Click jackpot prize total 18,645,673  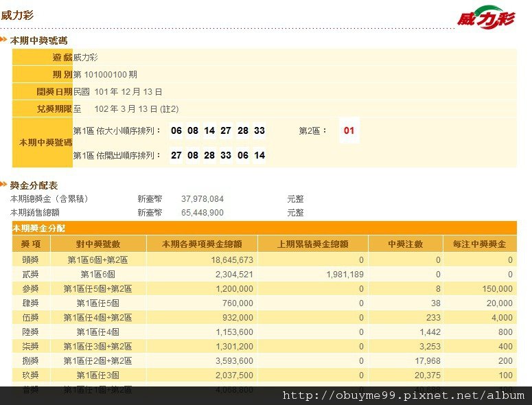232,260
